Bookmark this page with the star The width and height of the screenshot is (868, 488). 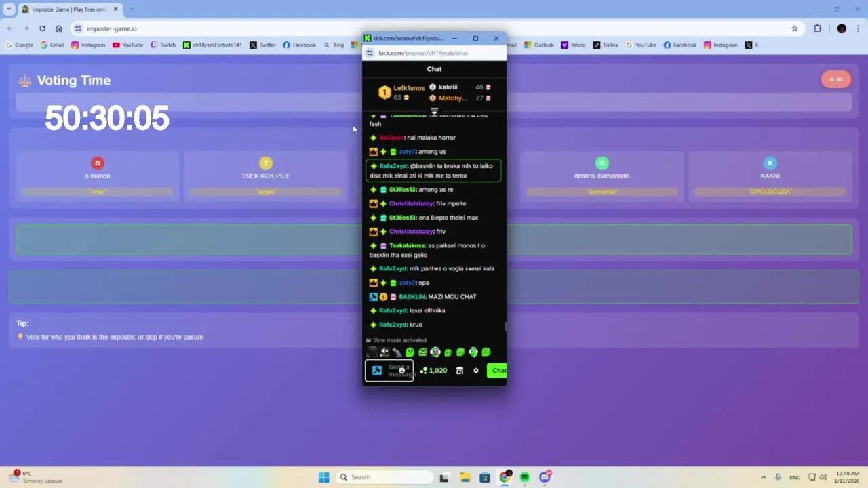pos(795,28)
